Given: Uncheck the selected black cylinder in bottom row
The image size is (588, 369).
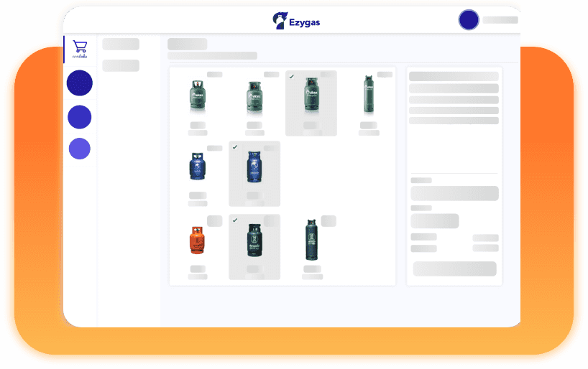Looking at the screenshot, I should (x=254, y=247).
